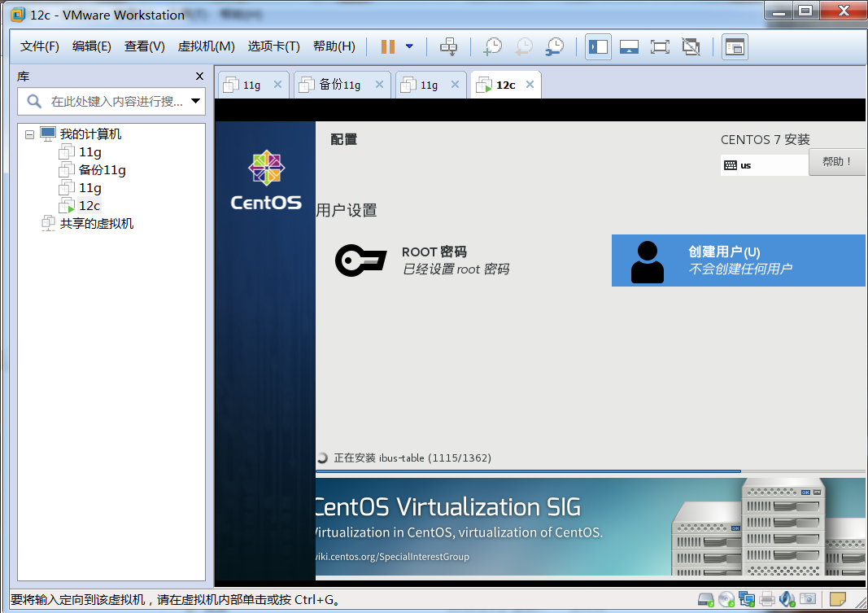Screen dimensions: 868x613
Task: Click the CentOS Virtualization SIG banner
Action: [x=590, y=527]
